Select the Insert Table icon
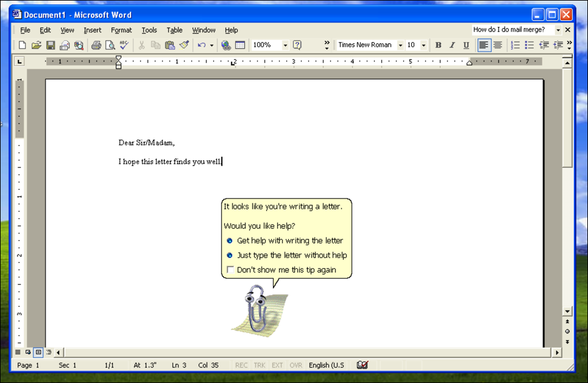The width and height of the screenshot is (588, 383). (x=239, y=45)
